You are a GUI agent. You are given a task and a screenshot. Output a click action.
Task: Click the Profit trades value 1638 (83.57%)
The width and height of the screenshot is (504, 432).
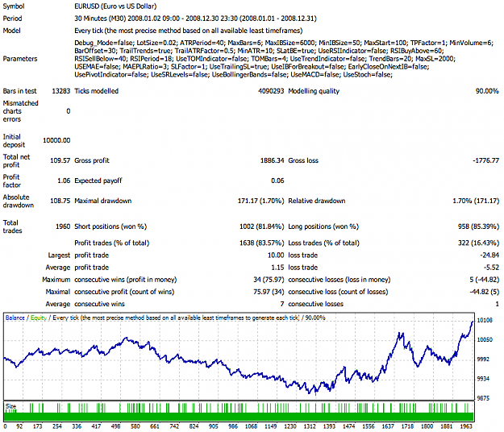pyautogui.click(x=261, y=243)
